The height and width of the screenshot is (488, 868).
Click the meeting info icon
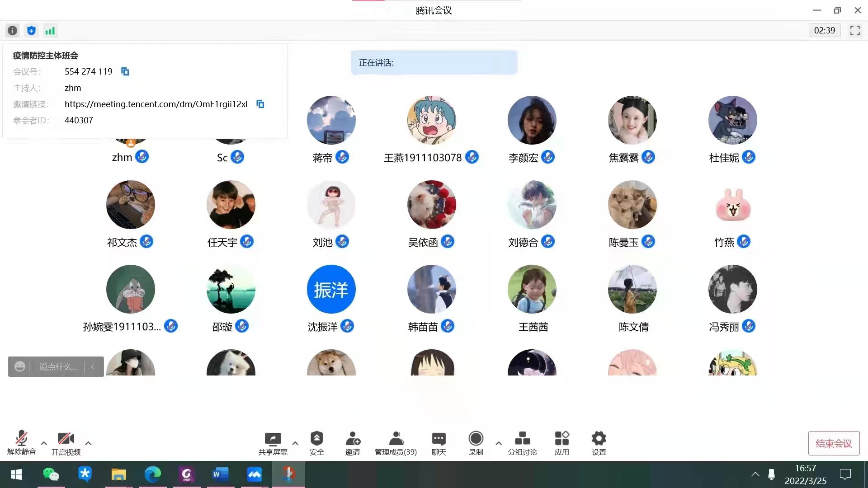13,30
